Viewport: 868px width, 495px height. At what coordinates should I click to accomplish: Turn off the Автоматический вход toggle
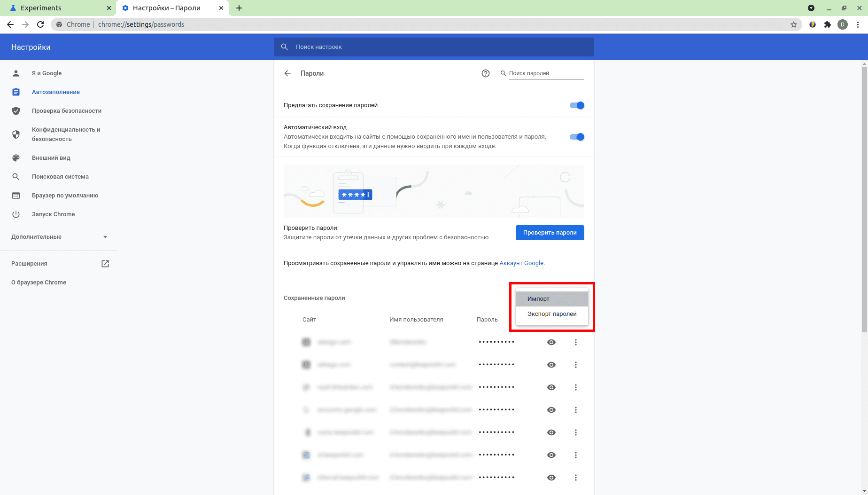click(577, 137)
